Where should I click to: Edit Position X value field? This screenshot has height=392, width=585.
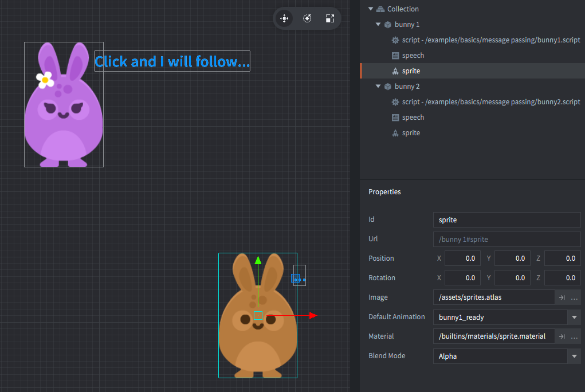[462, 258]
